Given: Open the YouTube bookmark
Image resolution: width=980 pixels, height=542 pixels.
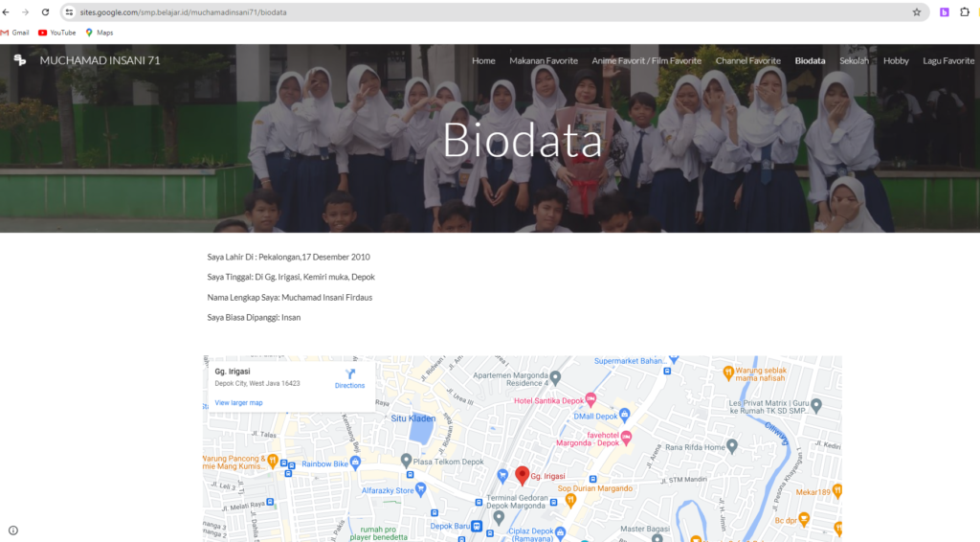Looking at the screenshot, I should pyautogui.click(x=56, y=33).
